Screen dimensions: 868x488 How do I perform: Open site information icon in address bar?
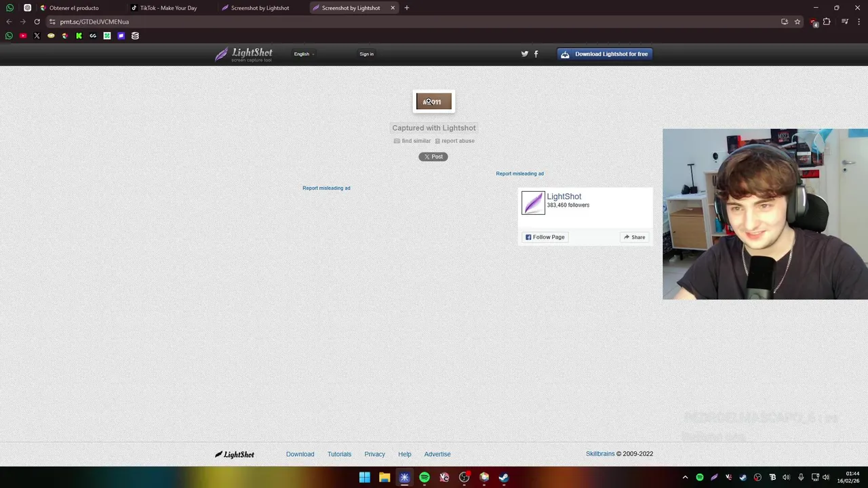(52, 22)
